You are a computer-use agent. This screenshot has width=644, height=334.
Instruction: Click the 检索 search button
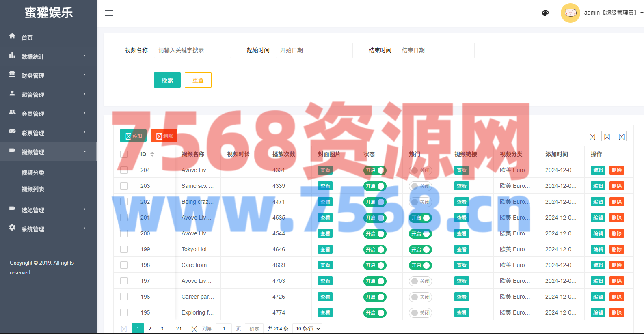click(167, 80)
